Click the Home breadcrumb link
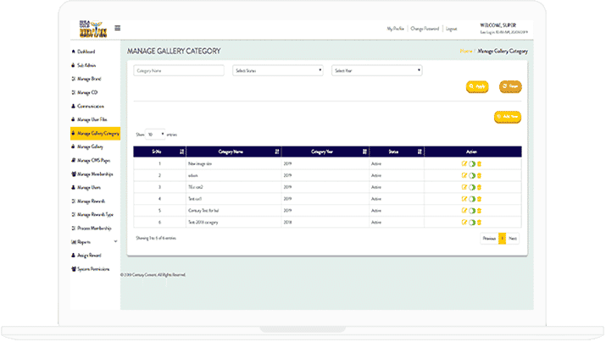Image resolution: width=606 pixels, height=364 pixels. tap(466, 52)
